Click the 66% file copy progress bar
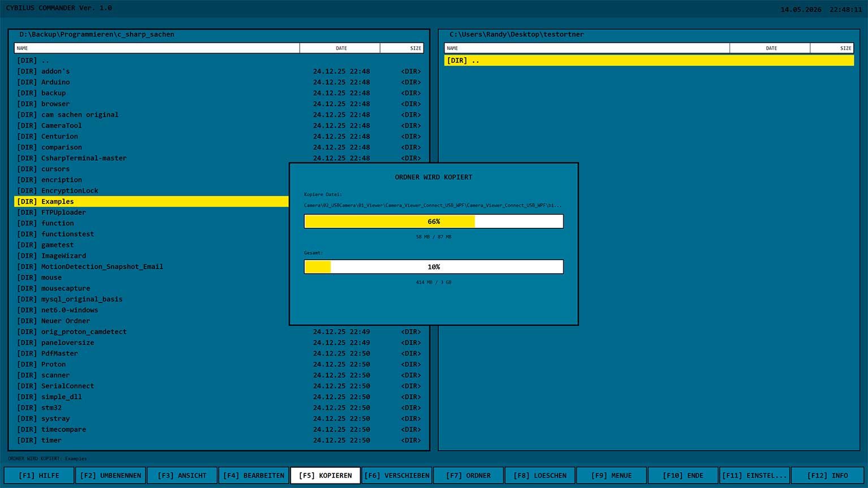This screenshot has height=488, width=868. click(x=434, y=222)
